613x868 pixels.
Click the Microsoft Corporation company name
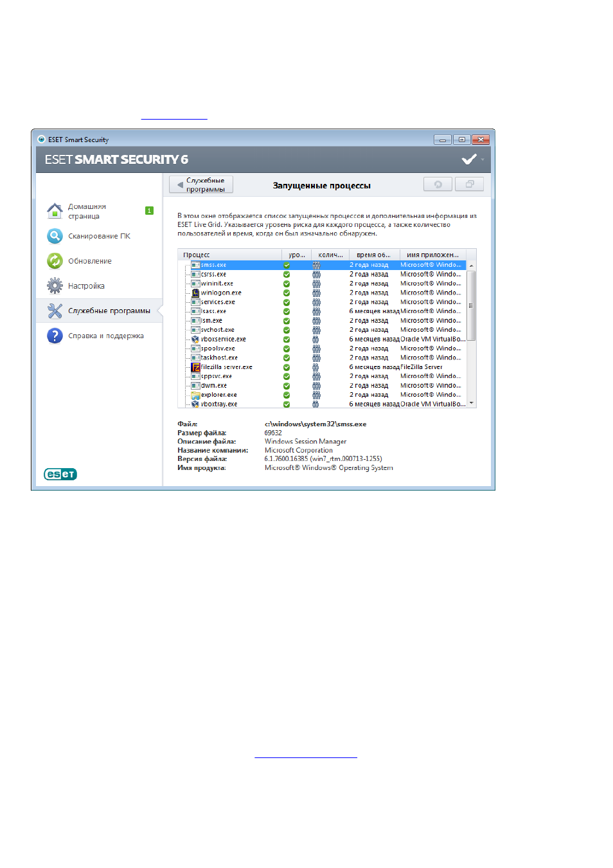point(299,450)
